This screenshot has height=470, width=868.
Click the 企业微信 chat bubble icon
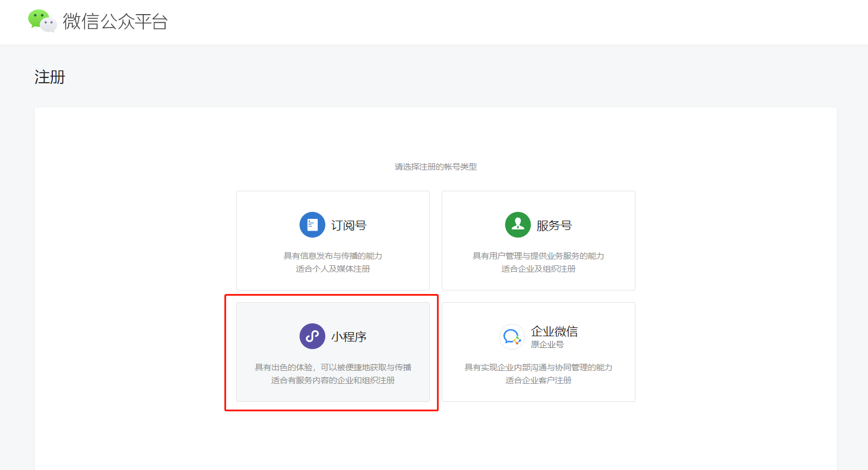pos(512,337)
